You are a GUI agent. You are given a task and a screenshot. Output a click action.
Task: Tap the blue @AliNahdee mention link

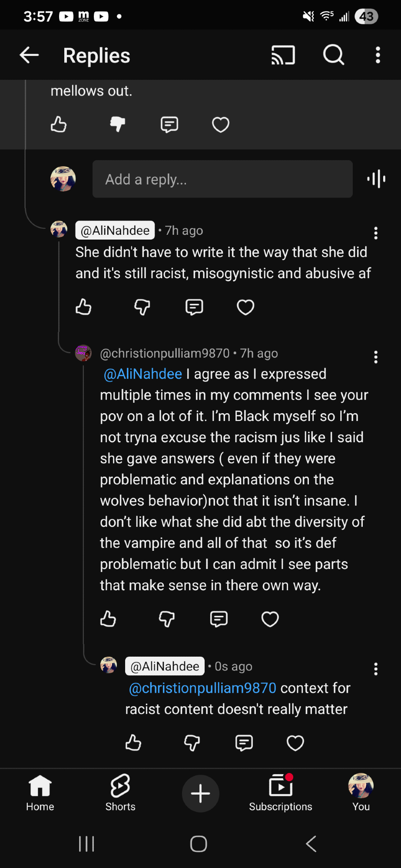coord(143,374)
